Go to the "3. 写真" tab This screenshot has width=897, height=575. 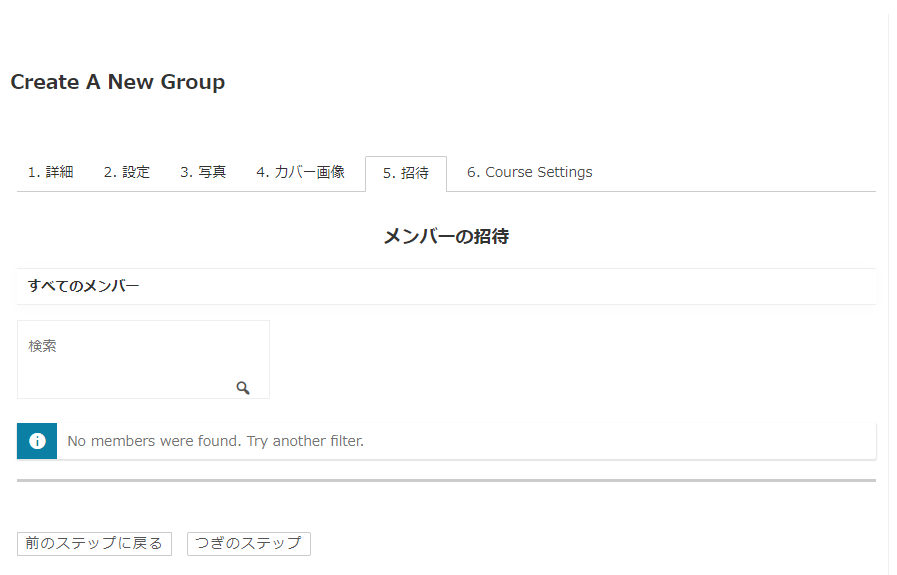coord(203,172)
